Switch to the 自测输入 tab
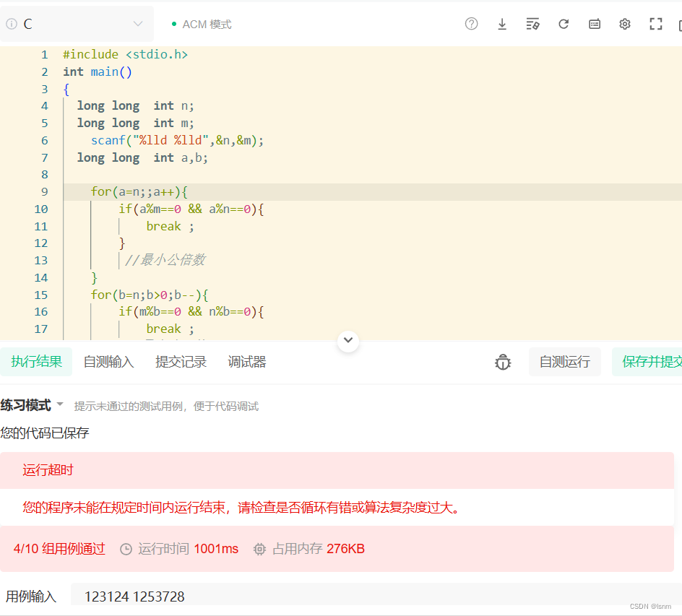The image size is (682, 616). pos(108,362)
